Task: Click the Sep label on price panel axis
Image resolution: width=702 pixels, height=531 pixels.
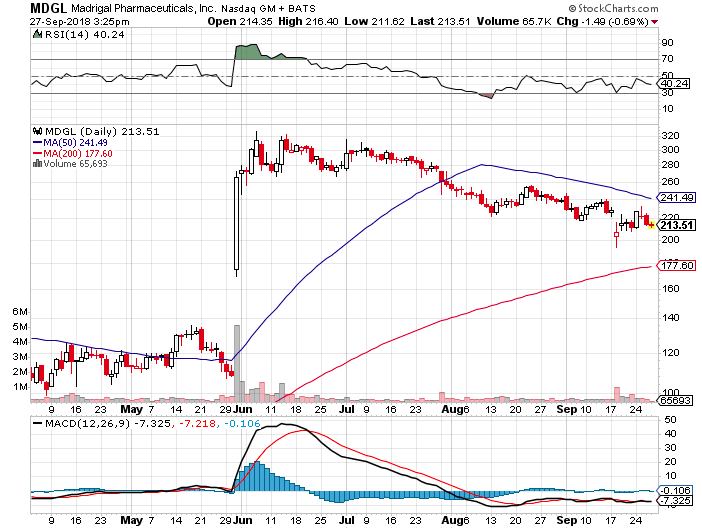Action: pyautogui.click(x=567, y=409)
